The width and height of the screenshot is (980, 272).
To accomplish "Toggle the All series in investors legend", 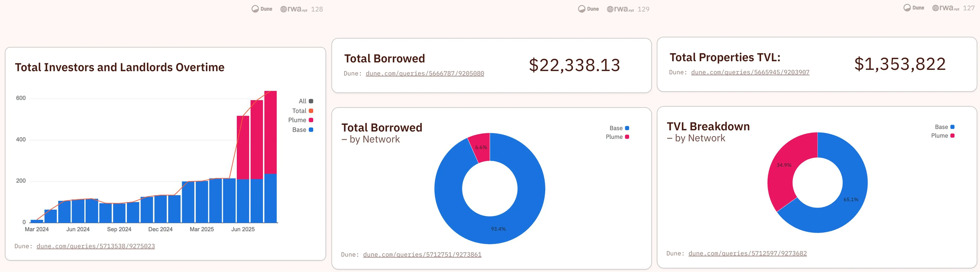I will tap(306, 101).
